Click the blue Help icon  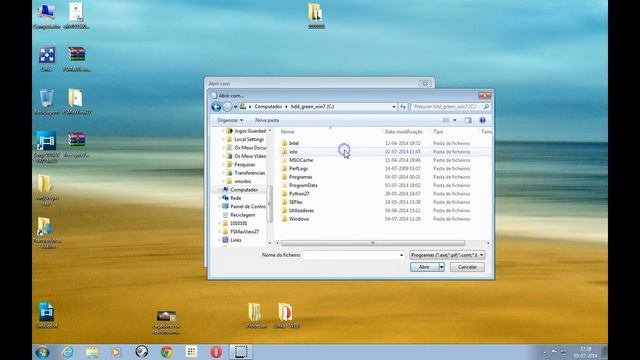(x=482, y=120)
